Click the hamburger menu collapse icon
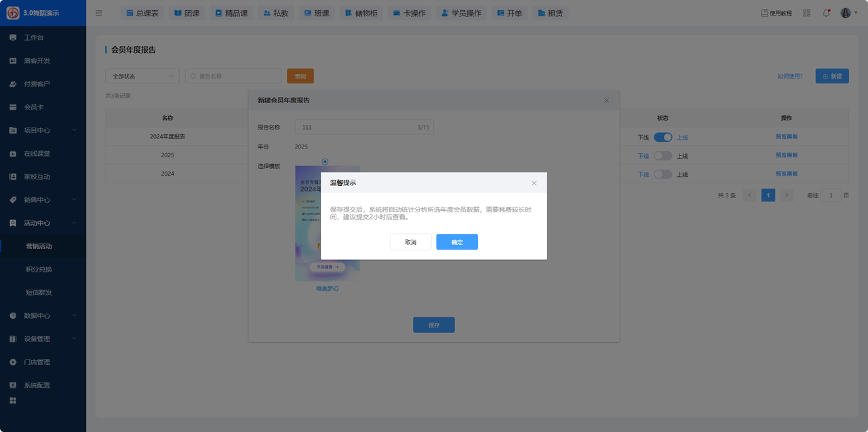Image resolution: width=868 pixels, height=432 pixels. tap(99, 13)
